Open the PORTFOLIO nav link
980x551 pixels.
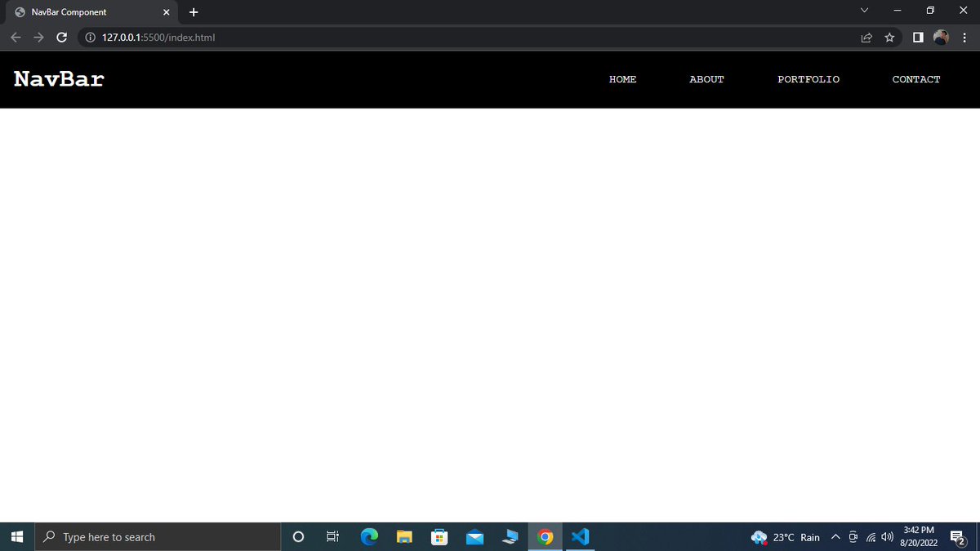(808, 79)
